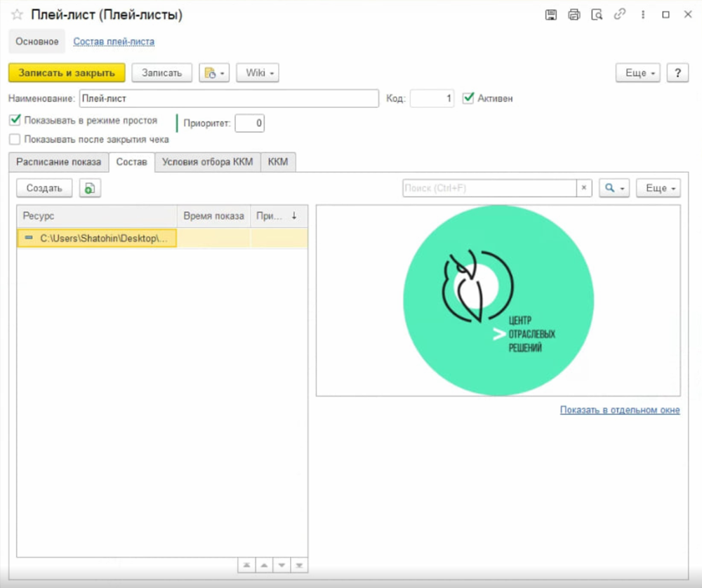
Task: Click the Наименование input field
Action: (x=230, y=98)
